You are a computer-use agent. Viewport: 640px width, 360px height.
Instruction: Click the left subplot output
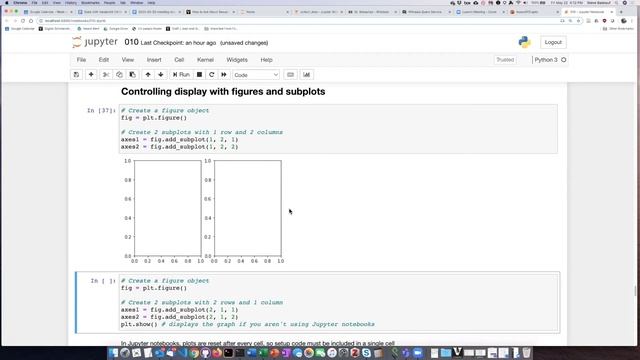coord(167,208)
